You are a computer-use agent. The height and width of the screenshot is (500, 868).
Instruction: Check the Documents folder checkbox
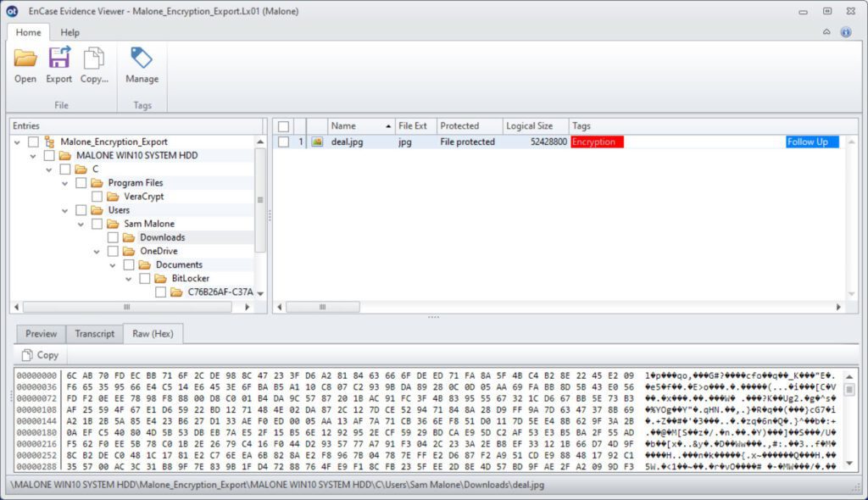pos(129,264)
